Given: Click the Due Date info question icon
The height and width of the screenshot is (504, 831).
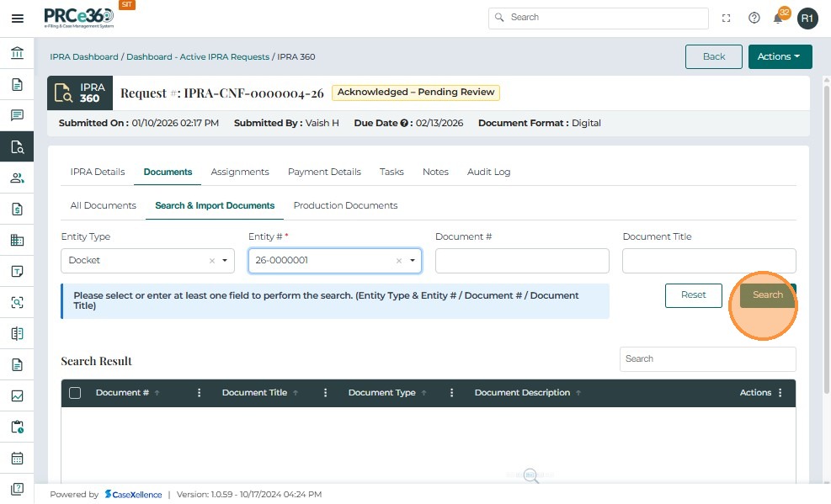Looking at the screenshot, I should [x=404, y=123].
